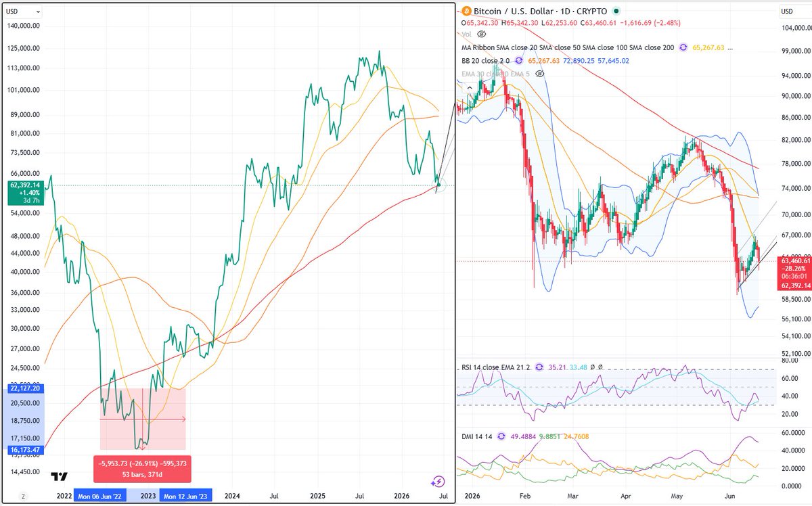The image size is (812, 506).
Task: Toggle visibility of the Vol indicator
Action: tap(480, 32)
